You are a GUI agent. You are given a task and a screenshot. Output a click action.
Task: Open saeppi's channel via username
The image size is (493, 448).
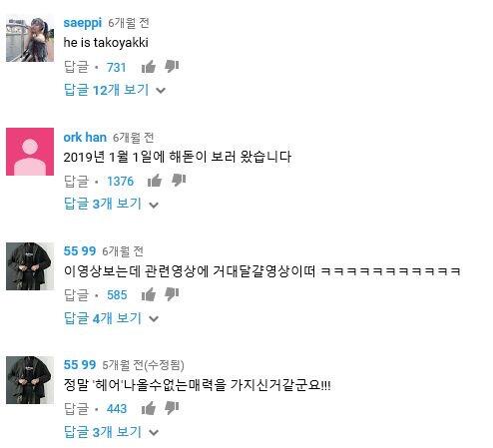click(83, 23)
